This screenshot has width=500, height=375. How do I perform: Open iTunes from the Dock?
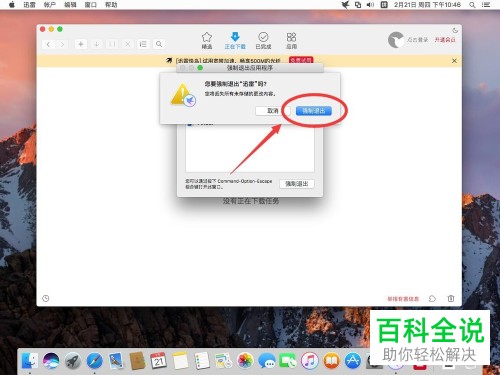pyautogui.click(x=310, y=361)
